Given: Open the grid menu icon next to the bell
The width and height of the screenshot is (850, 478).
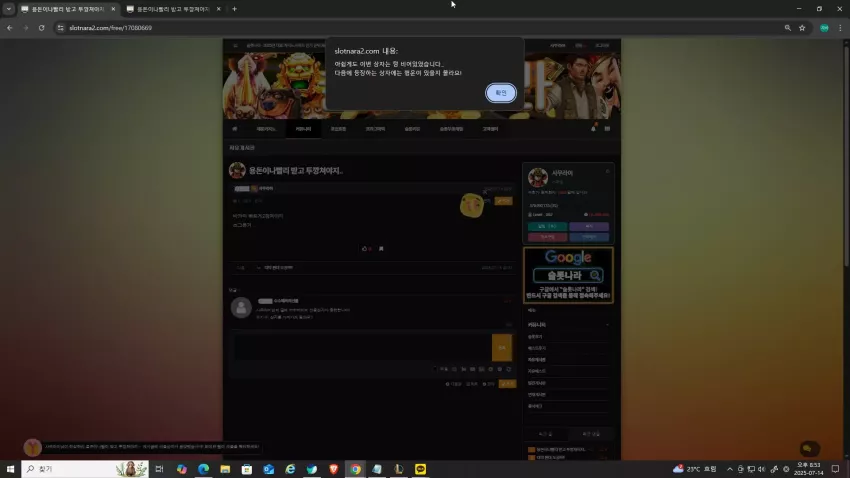Looking at the screenshot, I should [607, 128].
